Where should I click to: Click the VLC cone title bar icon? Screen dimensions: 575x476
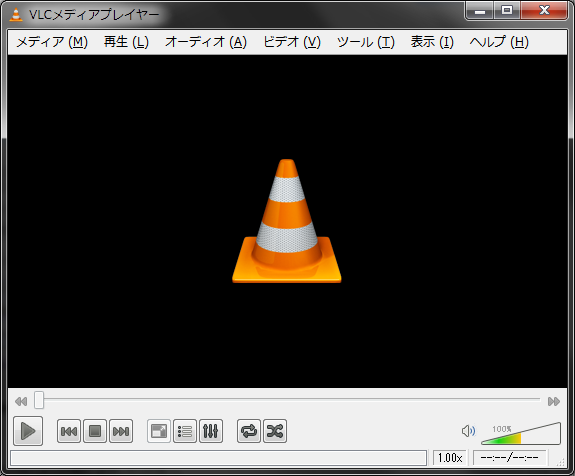[15, 14]
